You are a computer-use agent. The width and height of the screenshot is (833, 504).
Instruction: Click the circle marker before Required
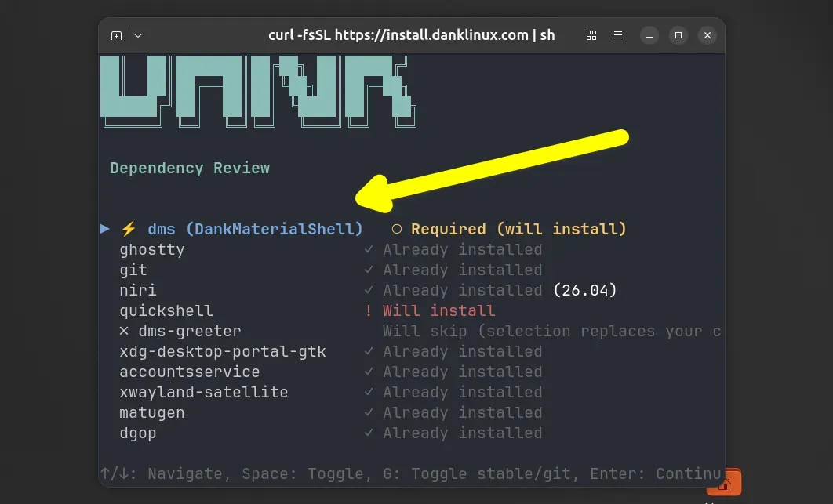397,229
